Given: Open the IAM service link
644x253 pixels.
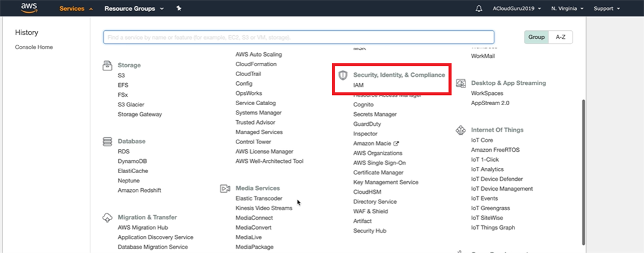Looking at the screenshot, I should [358, 84].
